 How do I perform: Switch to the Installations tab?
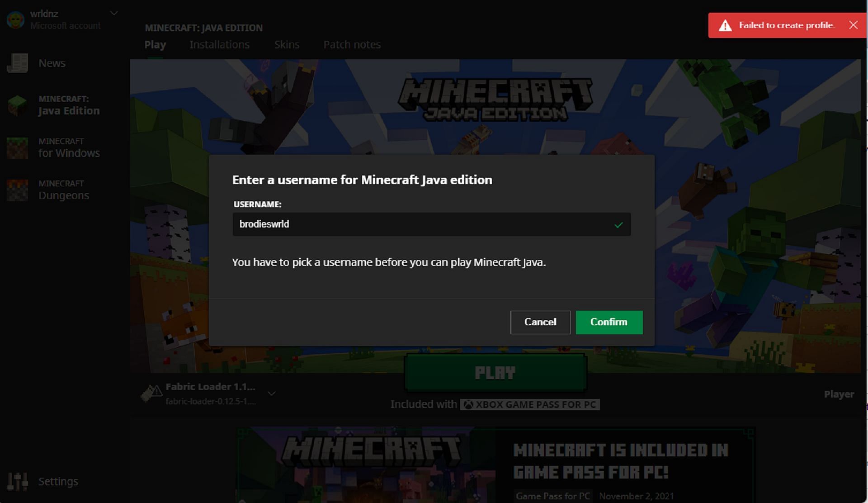(x=218, y=44)
